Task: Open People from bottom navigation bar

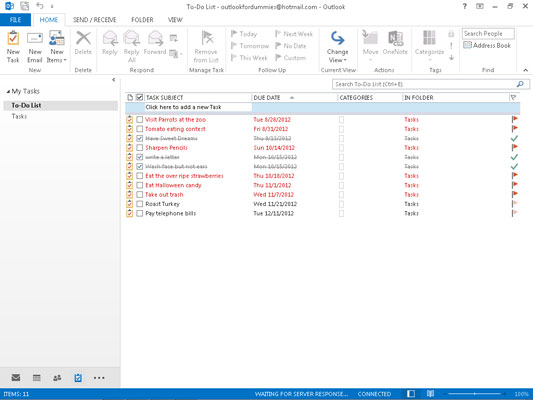Action: pos(57,378)
